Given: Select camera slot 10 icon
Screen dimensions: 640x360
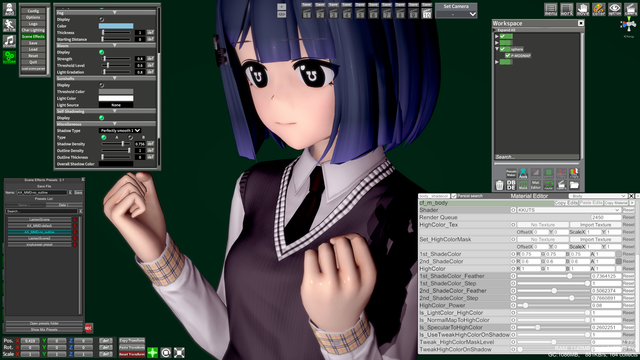Looking at the screenshot, I should point(427,13).
